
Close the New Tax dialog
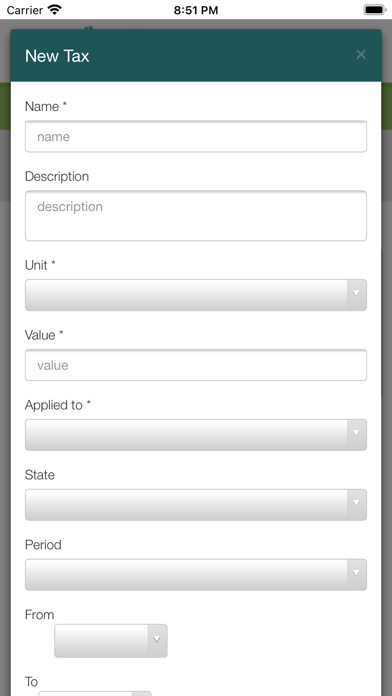pos(360,55)
